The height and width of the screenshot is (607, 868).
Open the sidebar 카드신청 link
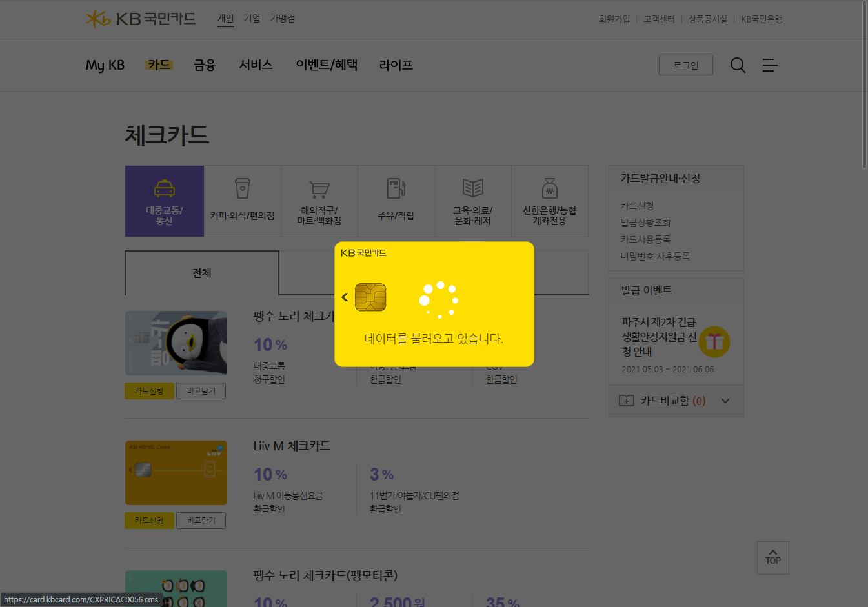pos(638,206)
